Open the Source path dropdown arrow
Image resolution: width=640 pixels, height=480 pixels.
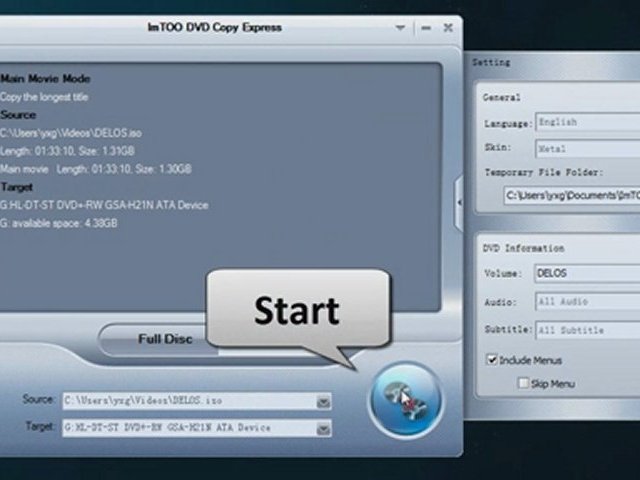[323, 401]
